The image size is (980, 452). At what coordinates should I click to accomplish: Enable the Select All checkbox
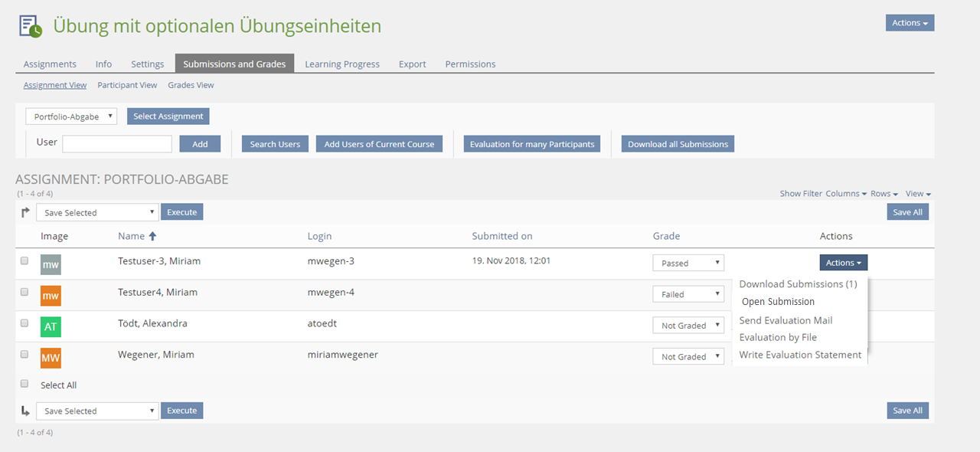pos(24,384)
